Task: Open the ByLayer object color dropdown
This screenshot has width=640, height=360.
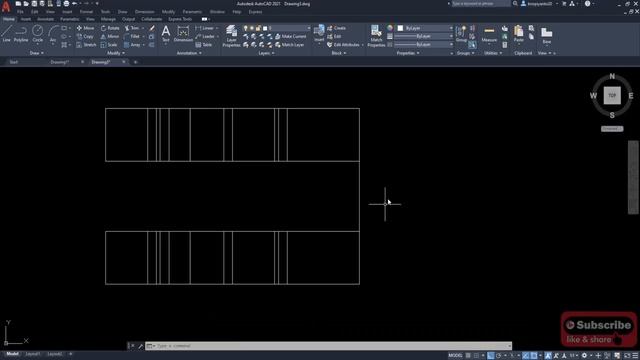Action: tap(424, 28)
